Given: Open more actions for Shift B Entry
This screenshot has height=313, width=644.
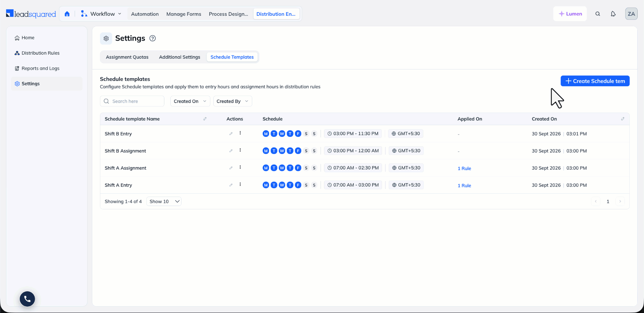Looking at the screenshot, I should click(240, 133).
